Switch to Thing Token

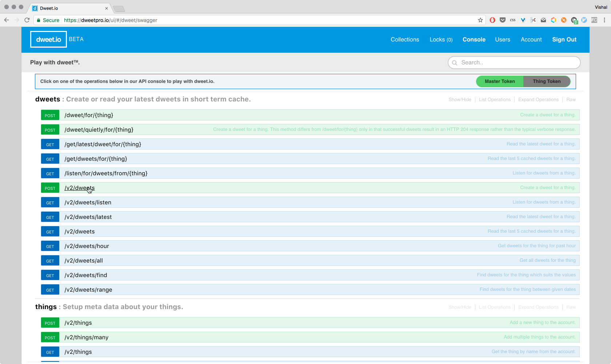click(x=547, y=81)
